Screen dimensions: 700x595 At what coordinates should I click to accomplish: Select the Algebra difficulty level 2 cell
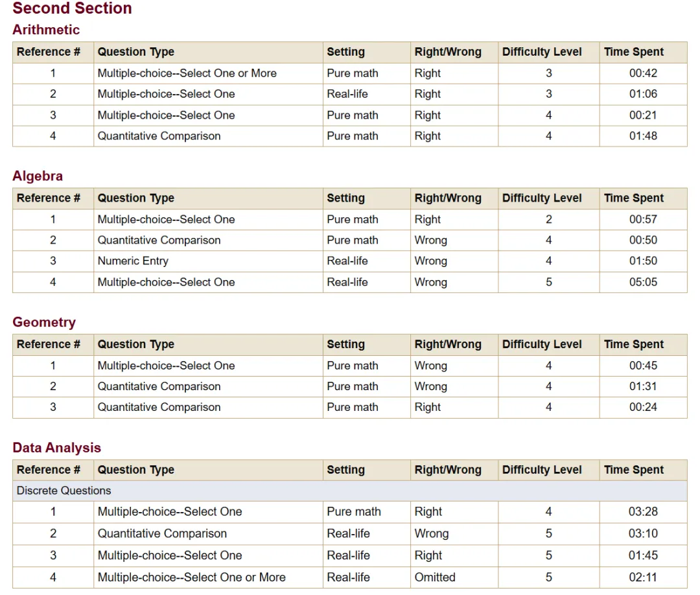tap(548, 220)
